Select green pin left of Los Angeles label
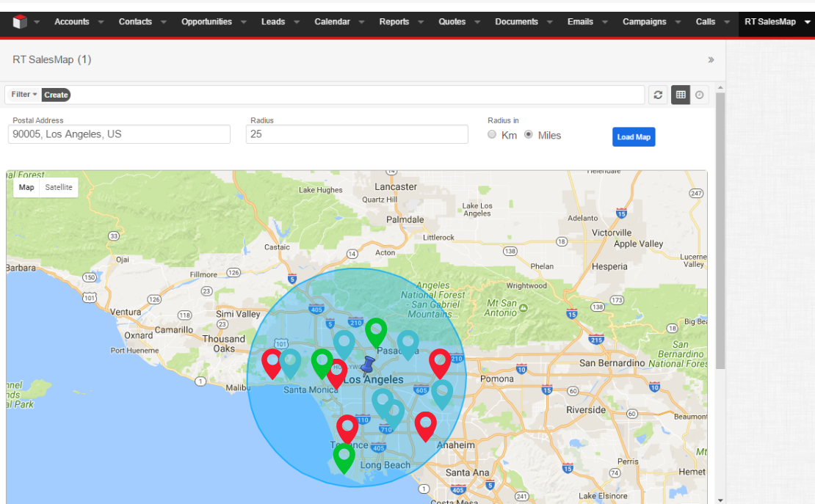Image resolution: width=815 pixels, height=504 pixels. (322, 364)
